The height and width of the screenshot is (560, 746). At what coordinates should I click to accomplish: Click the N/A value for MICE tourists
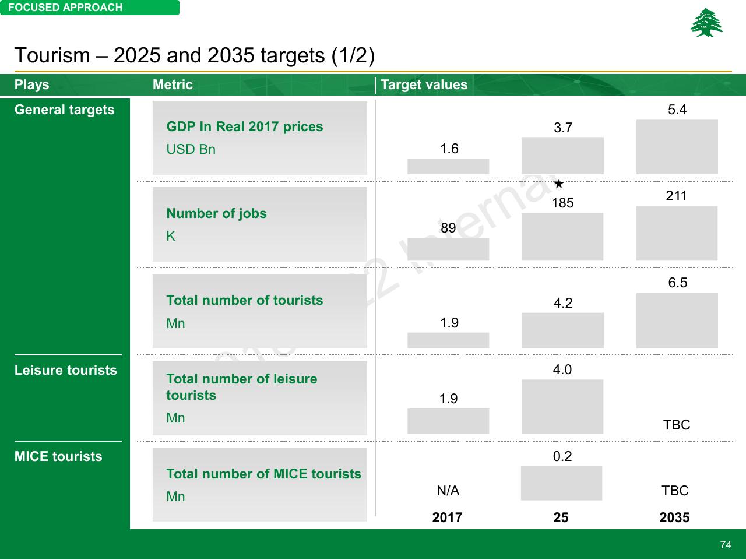(x=448, y=491)
